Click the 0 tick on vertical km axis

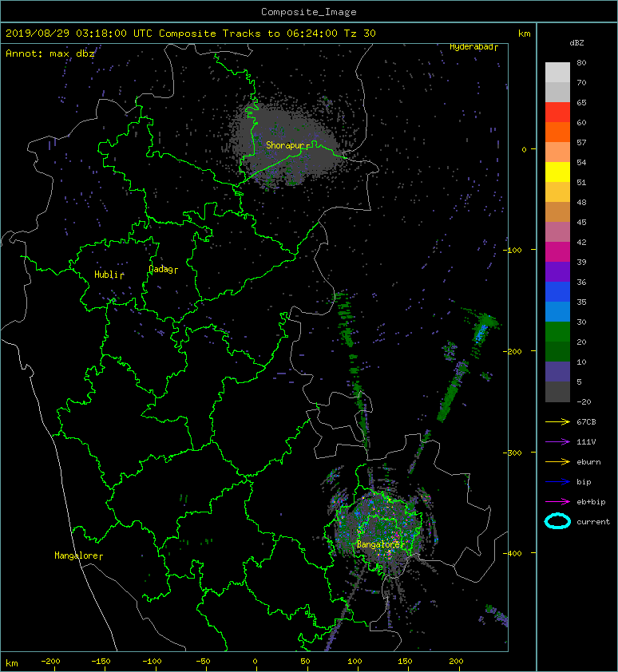point(524,149)
